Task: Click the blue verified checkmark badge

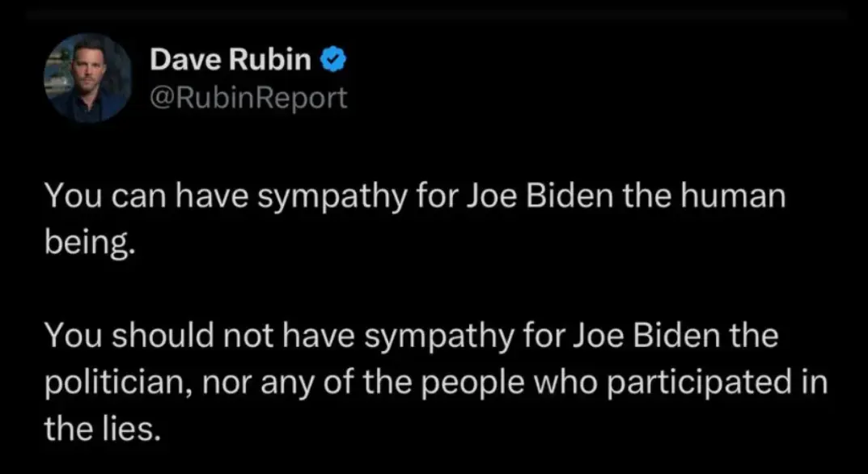Action: [x=336, y=59]
